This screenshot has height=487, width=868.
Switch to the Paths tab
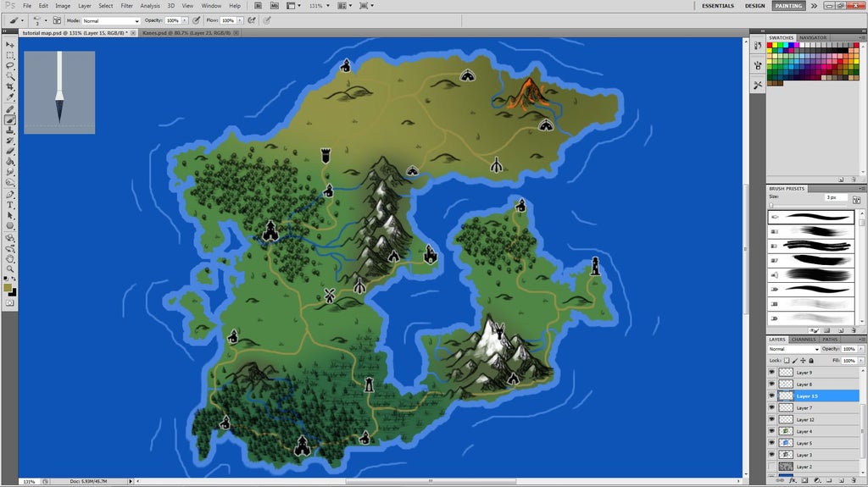[x=830, y=340]
